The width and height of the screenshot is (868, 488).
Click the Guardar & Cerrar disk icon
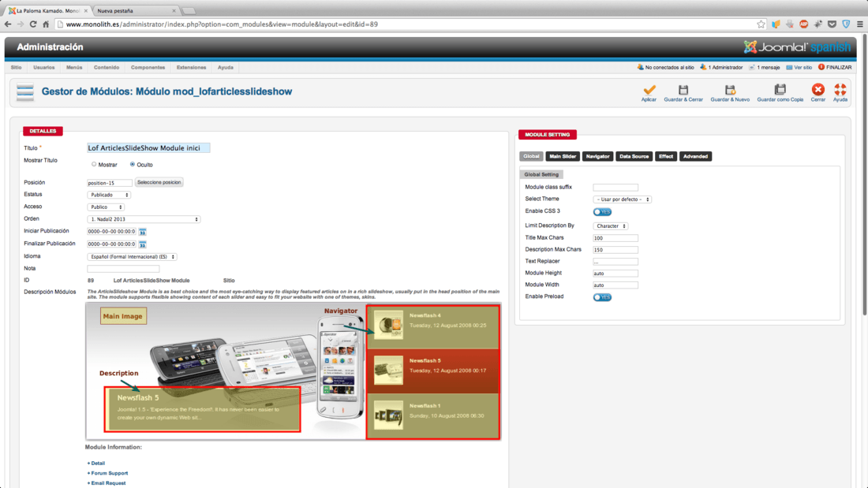pyautogui.click(x=683, y=90)
